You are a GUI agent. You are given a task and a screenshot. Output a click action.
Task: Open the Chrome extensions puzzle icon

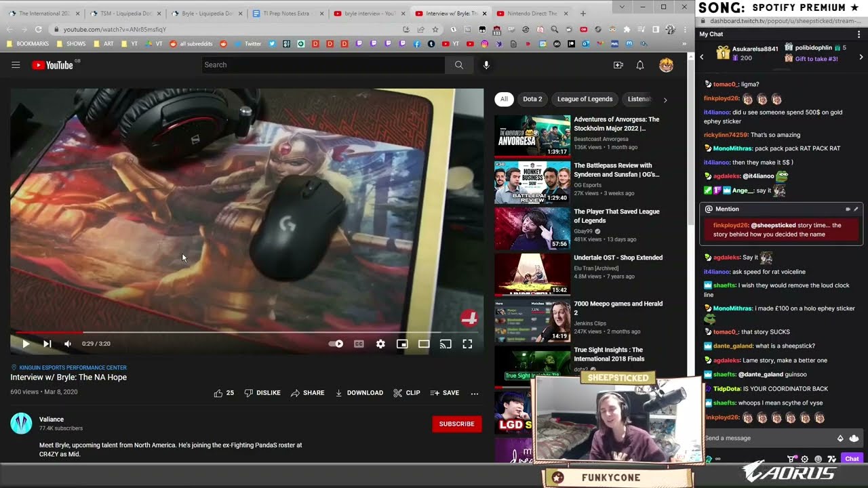coord(627,29)
